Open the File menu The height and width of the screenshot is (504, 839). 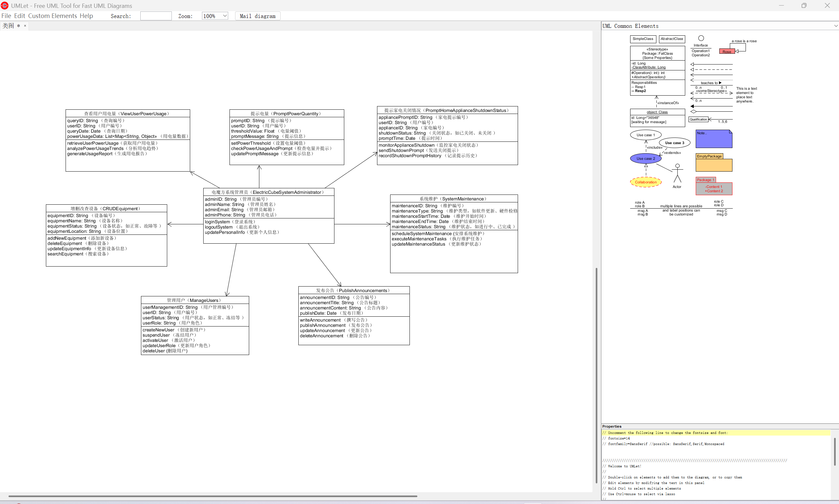(6, 16)
